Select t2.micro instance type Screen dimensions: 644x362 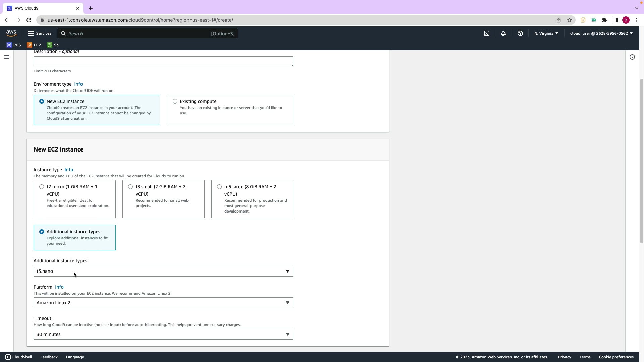point(42,187)
